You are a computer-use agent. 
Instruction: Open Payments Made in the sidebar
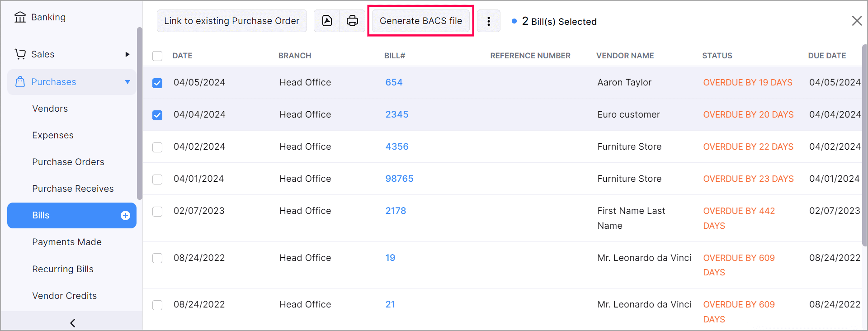tap(67, 242)
